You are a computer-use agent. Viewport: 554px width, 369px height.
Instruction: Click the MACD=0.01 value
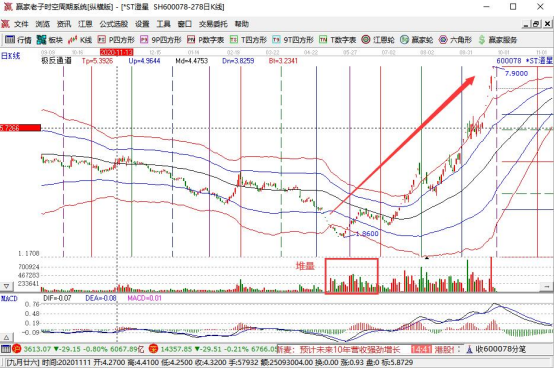point(145,298)
